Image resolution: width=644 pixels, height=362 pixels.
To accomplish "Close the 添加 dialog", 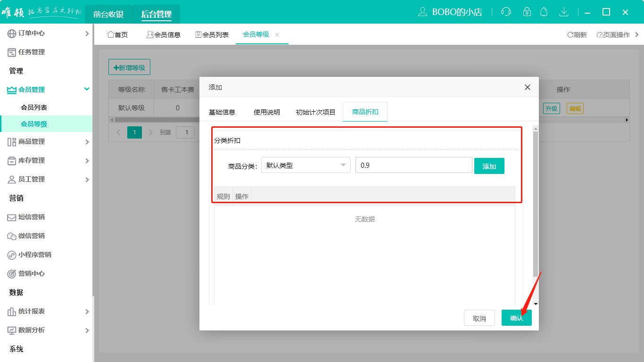I will tap(528, 87).
